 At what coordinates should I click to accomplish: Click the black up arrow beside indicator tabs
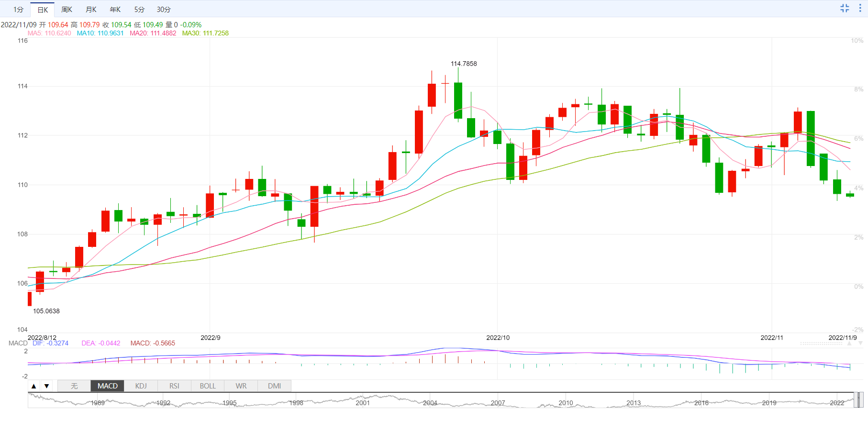[x=33, y=386]
